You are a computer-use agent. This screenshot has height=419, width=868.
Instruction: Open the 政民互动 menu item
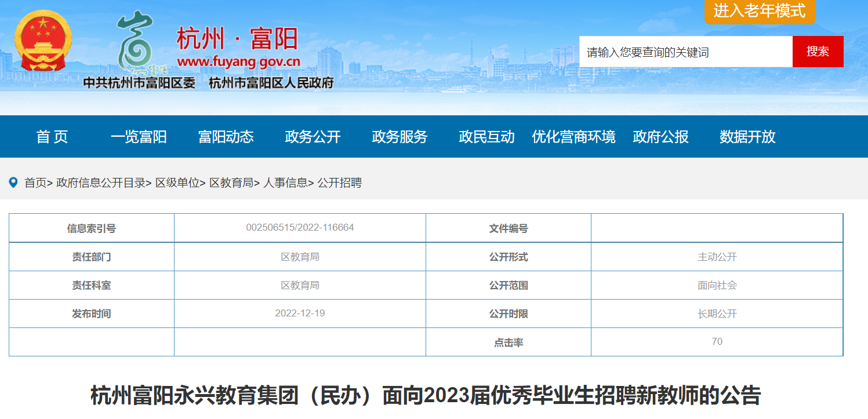486,137
